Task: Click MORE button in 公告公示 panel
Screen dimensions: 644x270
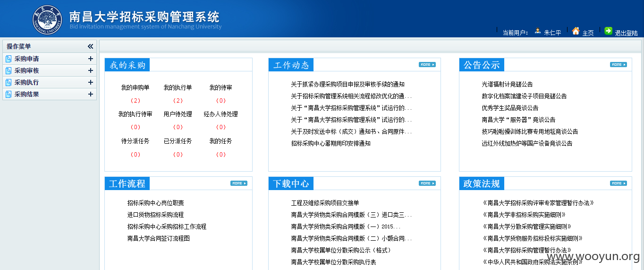Action: pos(618,64)
